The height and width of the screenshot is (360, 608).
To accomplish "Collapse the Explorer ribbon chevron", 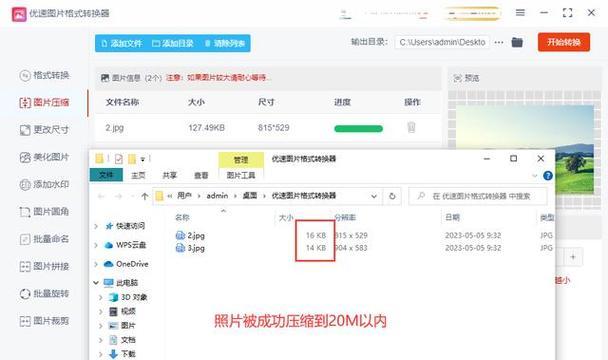I will pyautogui.click(x=535, y=176).
